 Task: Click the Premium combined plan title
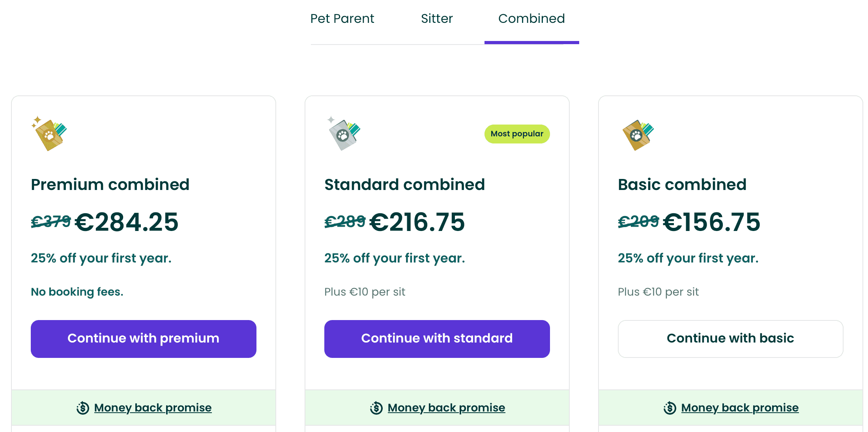110,184
